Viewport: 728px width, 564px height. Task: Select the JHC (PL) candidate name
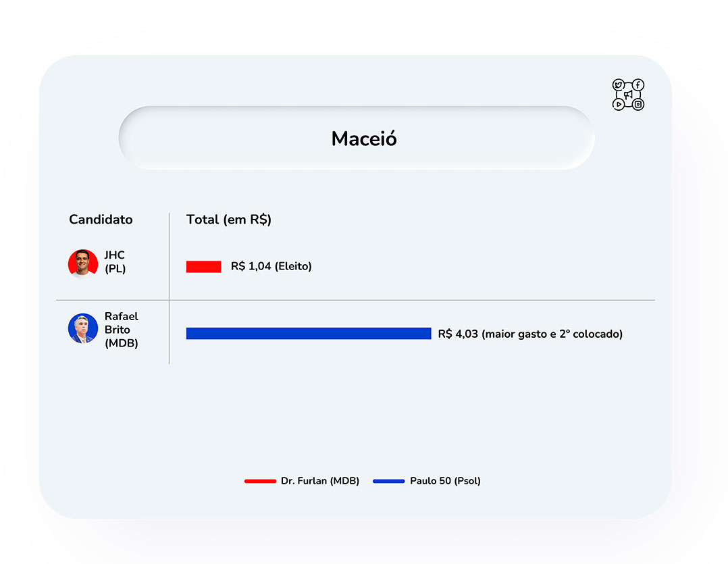point(115,262)
